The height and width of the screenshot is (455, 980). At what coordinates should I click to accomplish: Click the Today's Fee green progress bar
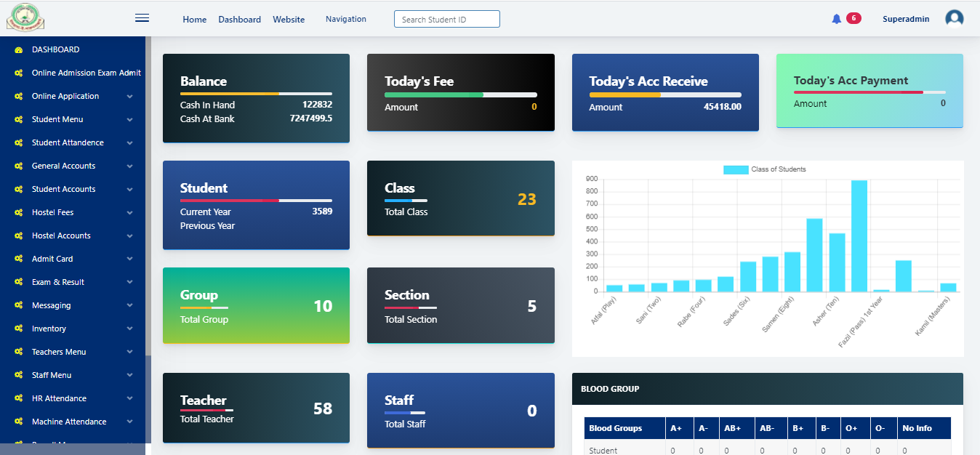tap(434, 94)
